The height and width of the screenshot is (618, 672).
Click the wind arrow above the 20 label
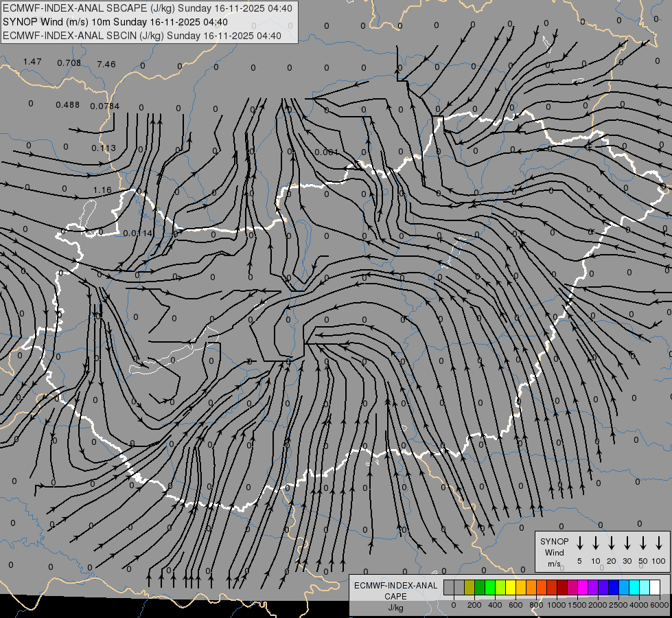click(612, 543)
